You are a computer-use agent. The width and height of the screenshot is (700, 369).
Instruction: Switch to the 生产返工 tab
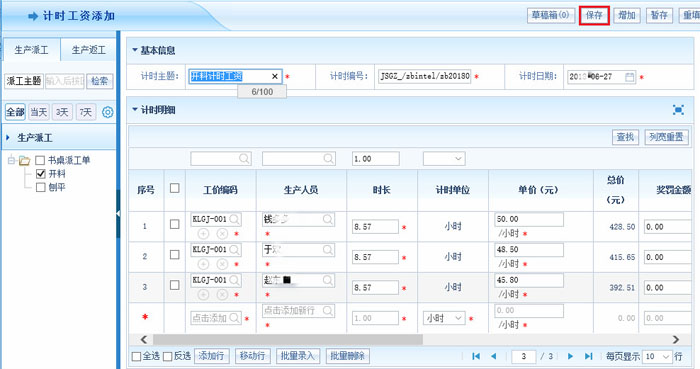coord(88,50)
